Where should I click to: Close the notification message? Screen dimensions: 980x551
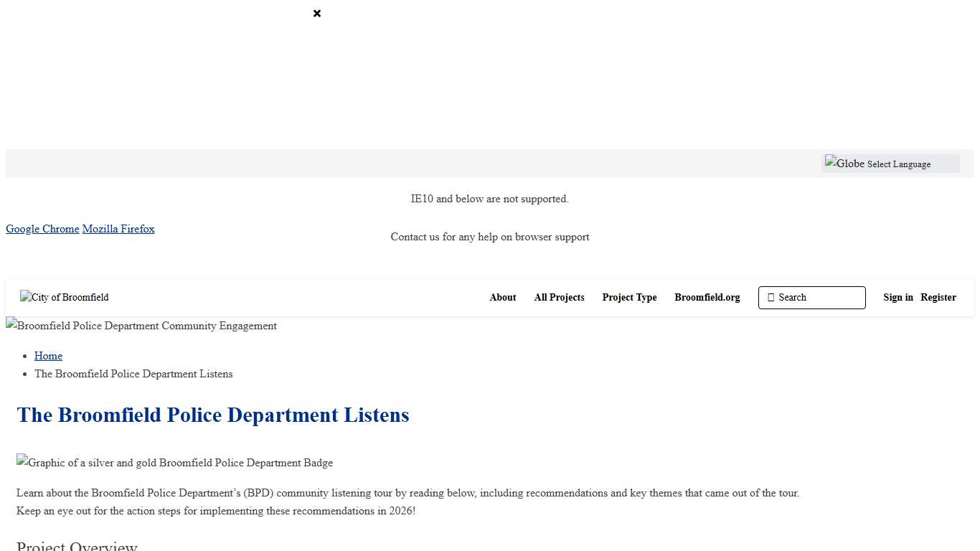[316, 13]
